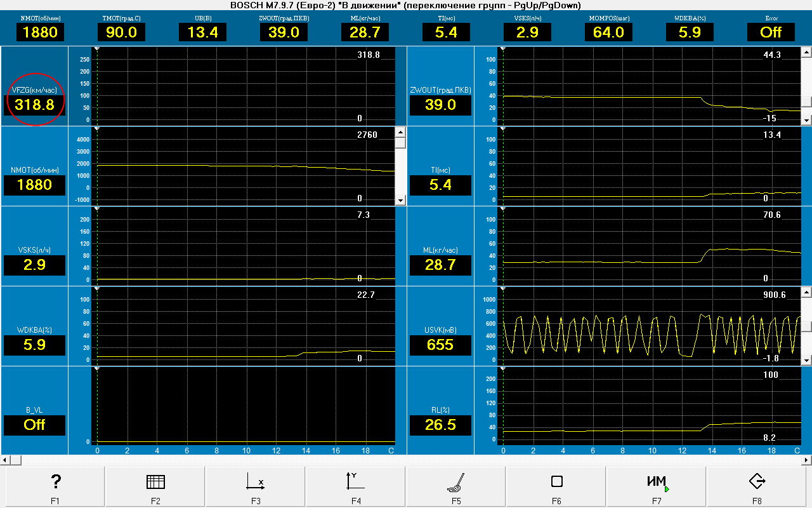Click the up arrow of ZWOUT graph scrollbar
The image size is (812, 508).
tap(806, 52)
